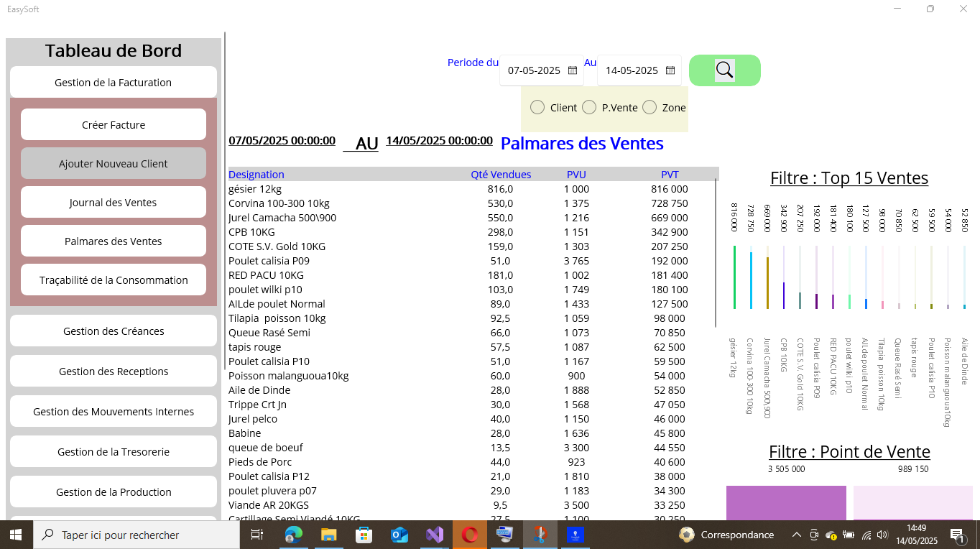Launch Microsoft Edge from the taskbar
The height and width of the screenshot is (549, 980).
pos(294,535)
